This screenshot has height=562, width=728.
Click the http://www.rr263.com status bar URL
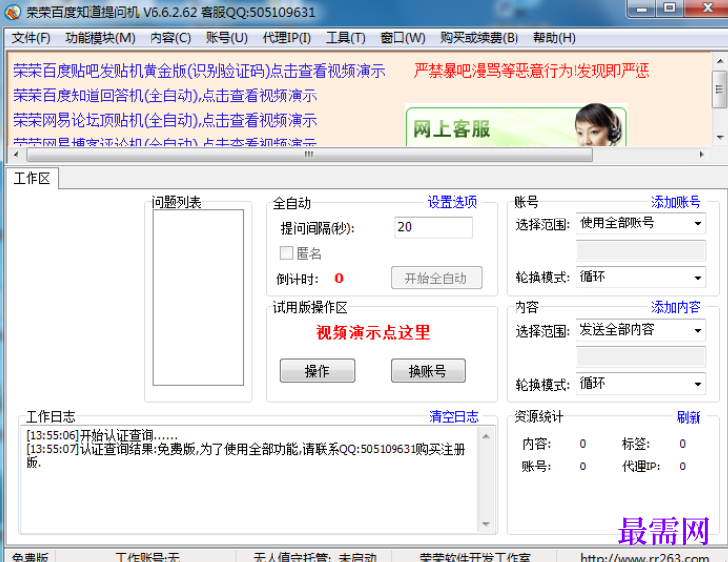644,556
